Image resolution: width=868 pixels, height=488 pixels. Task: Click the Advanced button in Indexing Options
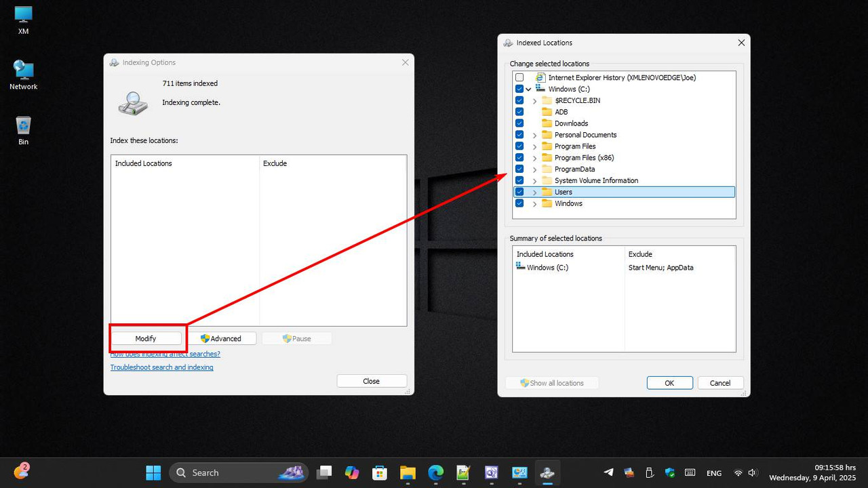coord(224,338)
